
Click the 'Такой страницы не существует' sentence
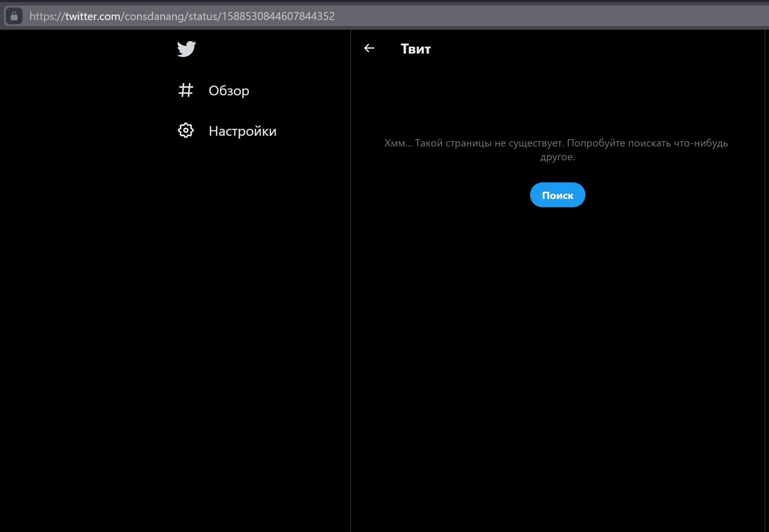click(x=489, y=143)
